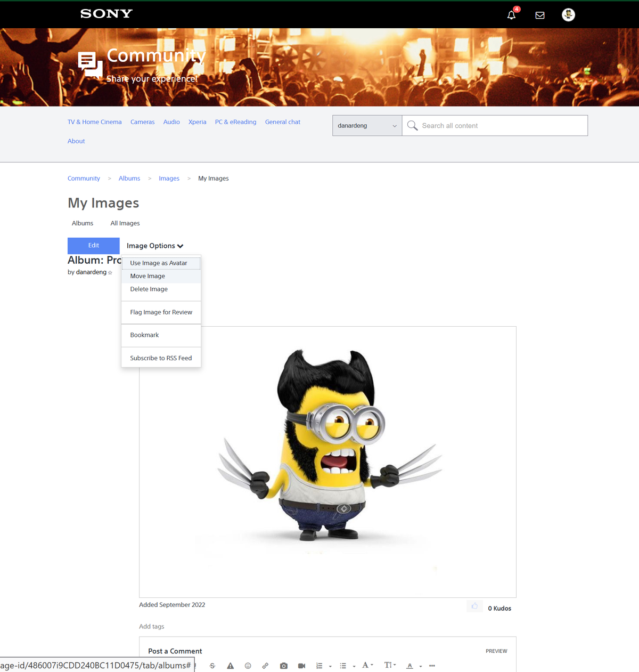
Task: Click the blue Edit button
Action: (93, 245)
